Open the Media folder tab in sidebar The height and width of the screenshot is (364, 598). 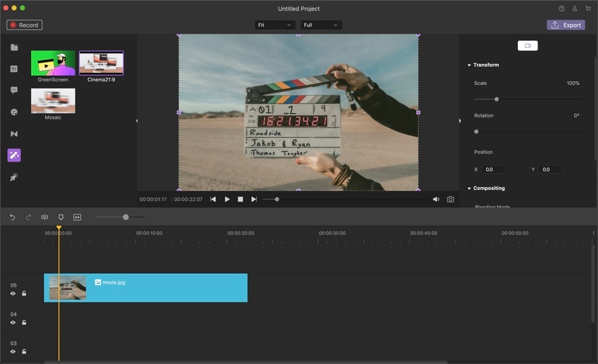14,47
